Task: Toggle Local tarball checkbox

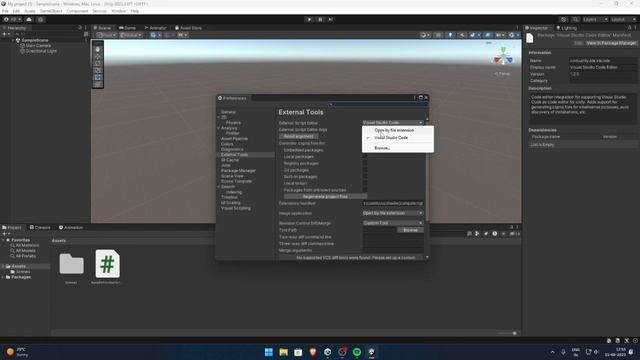Action: [365, 183]
